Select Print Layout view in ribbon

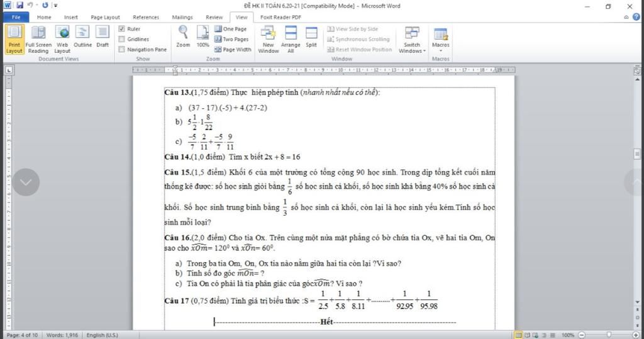click(14, 40)
